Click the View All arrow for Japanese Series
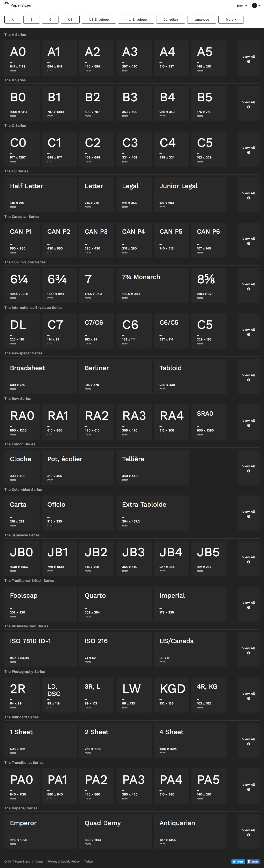The width and height of the screenshot is (264, 868). [x=249, y=562]
